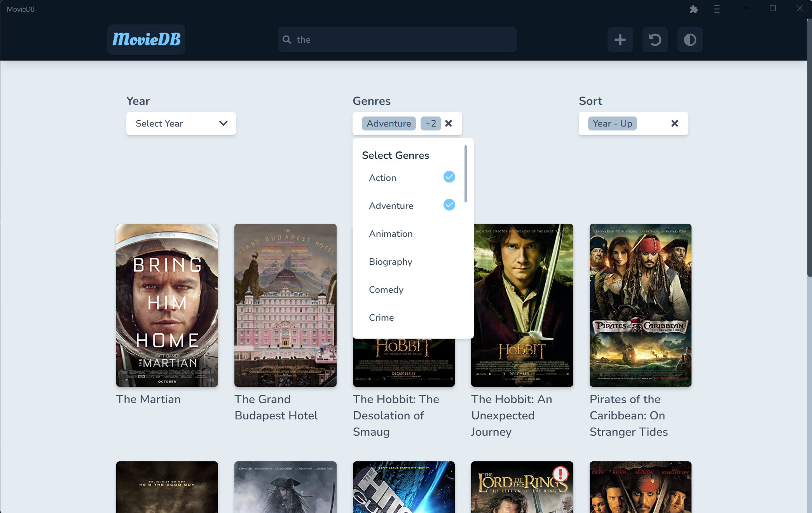Clear the Year - Up sort selection

click(x=674, y=123)
